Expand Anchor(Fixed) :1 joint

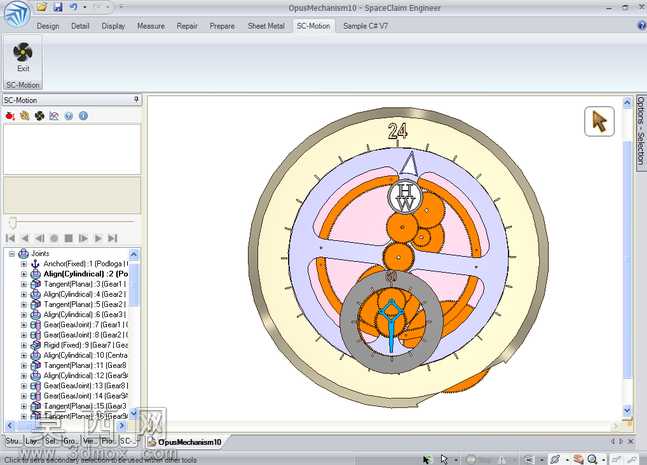pyautogui.click(x=24, y=264)
